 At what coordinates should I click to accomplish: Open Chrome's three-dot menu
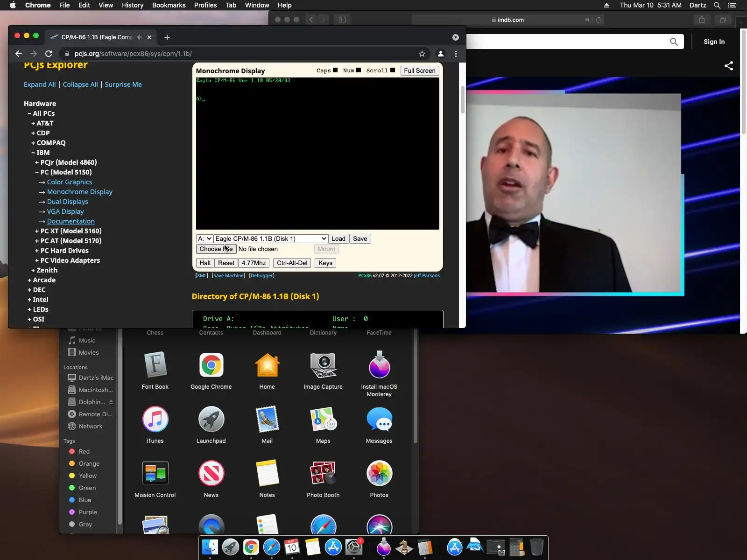pos(456,54)
